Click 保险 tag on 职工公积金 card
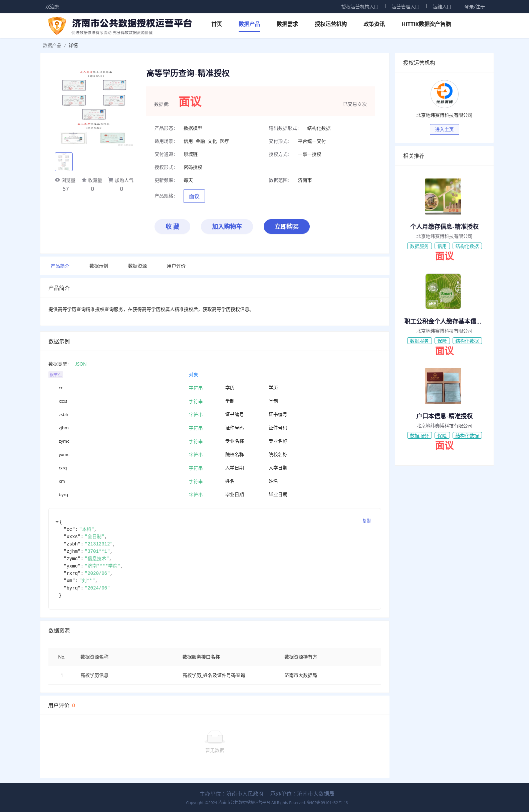 point(442,341)
